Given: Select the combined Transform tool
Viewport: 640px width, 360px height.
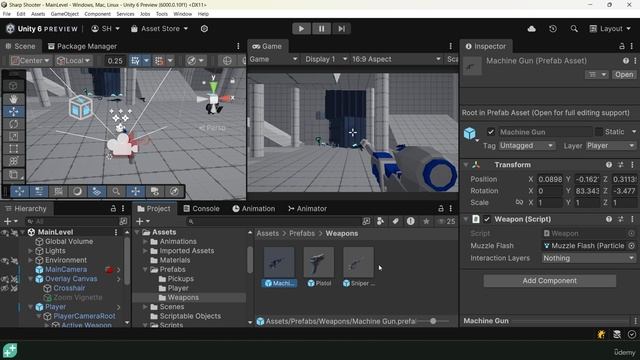Looking at the screenshot, I should pyautogui.click(x=13, y=161).
